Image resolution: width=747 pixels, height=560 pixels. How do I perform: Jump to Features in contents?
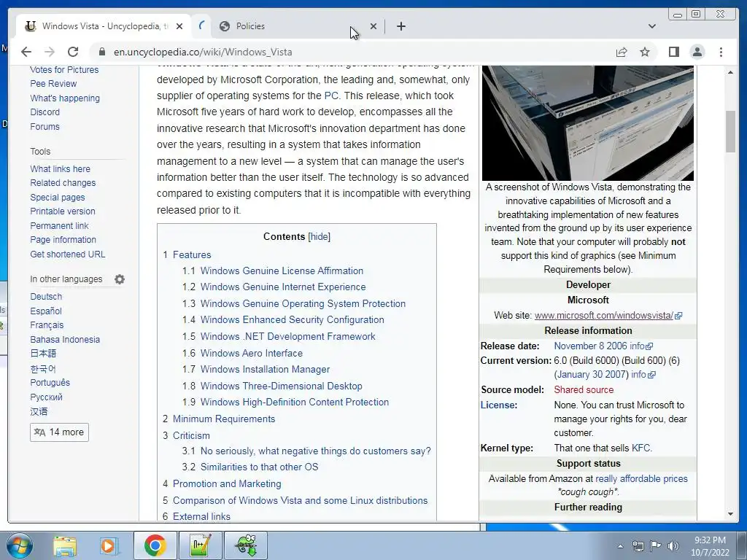click(192, 254)
